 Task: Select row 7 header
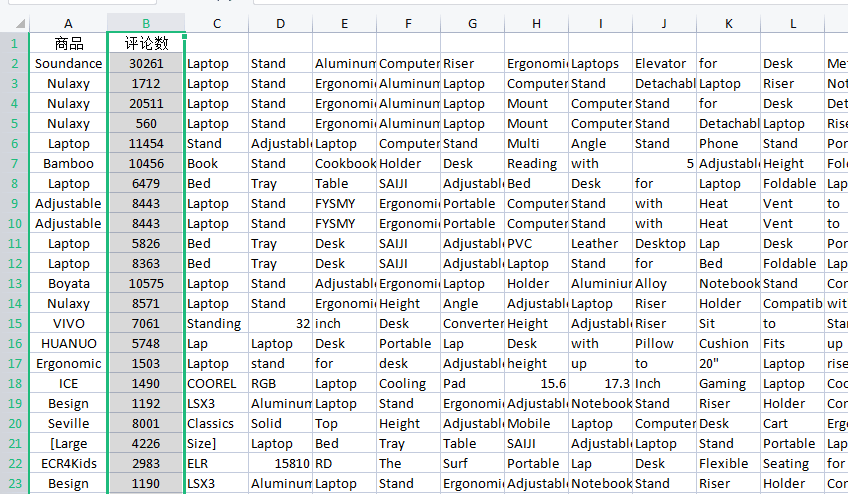click(15, 163)
